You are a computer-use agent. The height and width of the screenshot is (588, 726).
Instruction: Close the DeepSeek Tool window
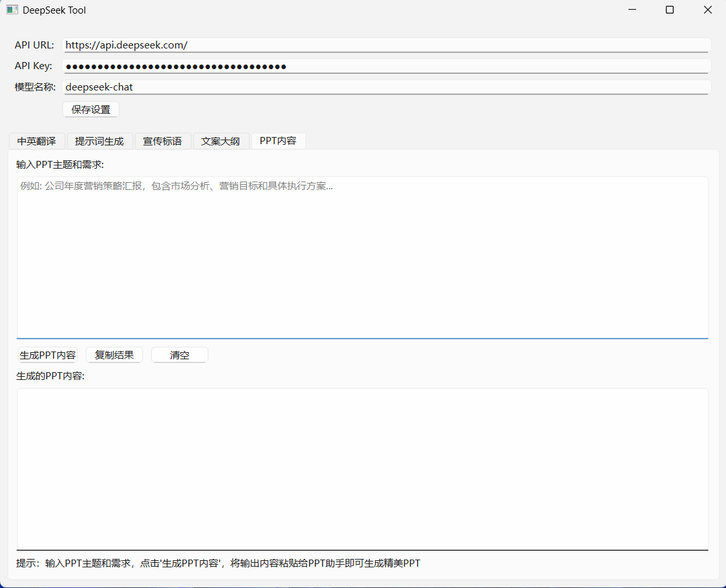707,10
